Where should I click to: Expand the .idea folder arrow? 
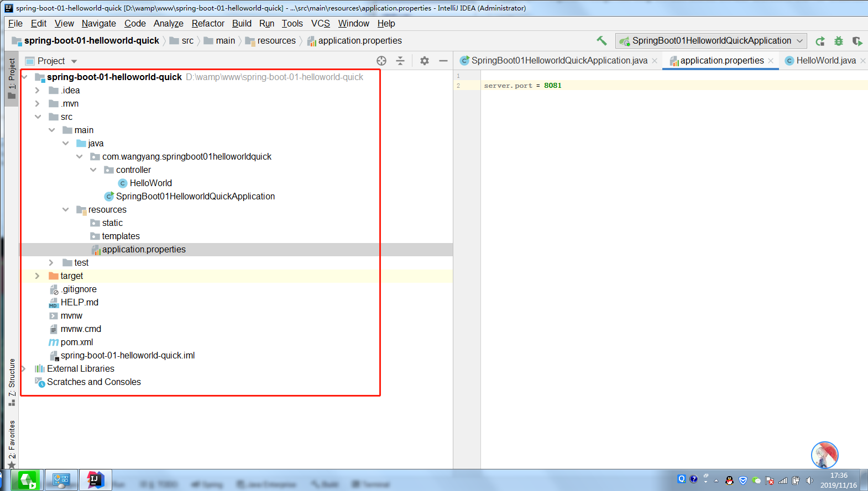(x=38, y=91)
